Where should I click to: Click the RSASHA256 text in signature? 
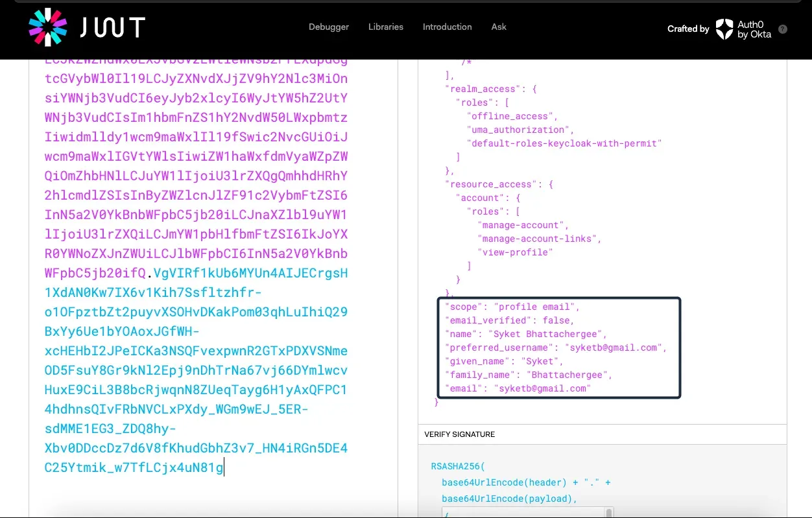[x=457, y=466]
